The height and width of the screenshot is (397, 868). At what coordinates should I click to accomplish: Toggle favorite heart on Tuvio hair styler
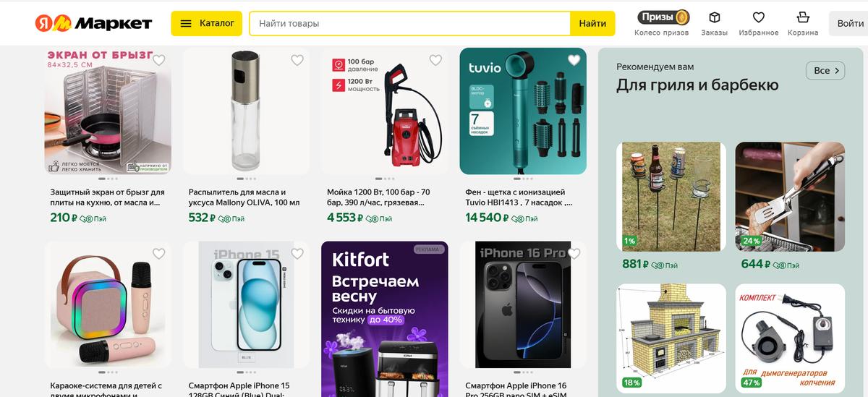click(x=574, y=60)
